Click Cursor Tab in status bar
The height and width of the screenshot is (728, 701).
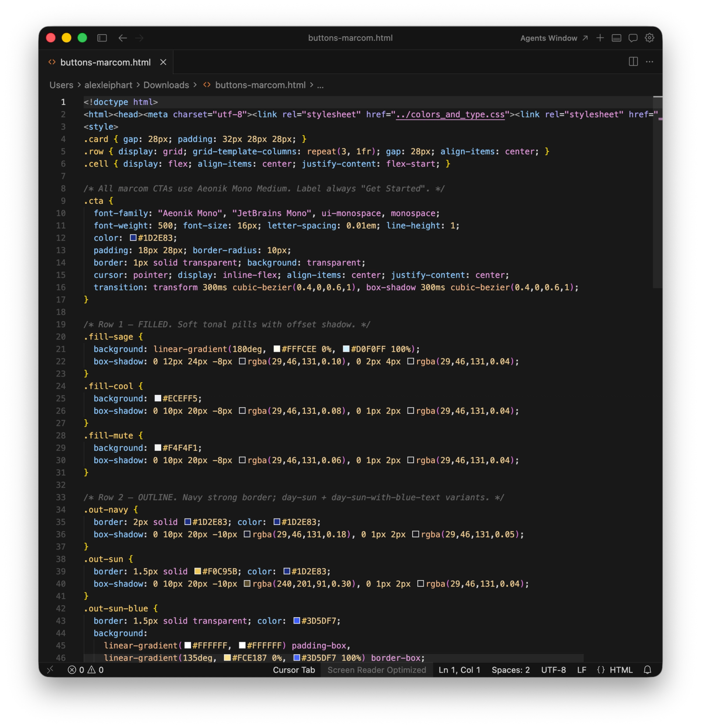pyautogui.click(x=294, y=670)
